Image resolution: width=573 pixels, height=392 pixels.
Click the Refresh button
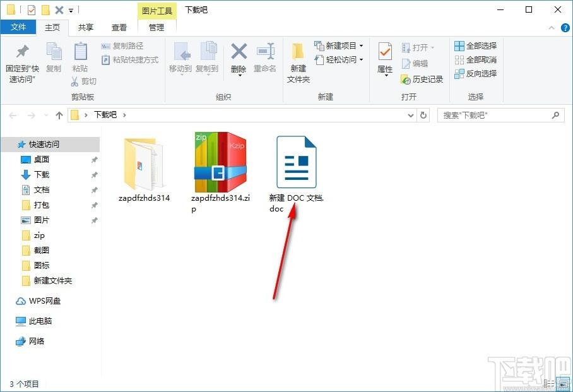point(423,116)
